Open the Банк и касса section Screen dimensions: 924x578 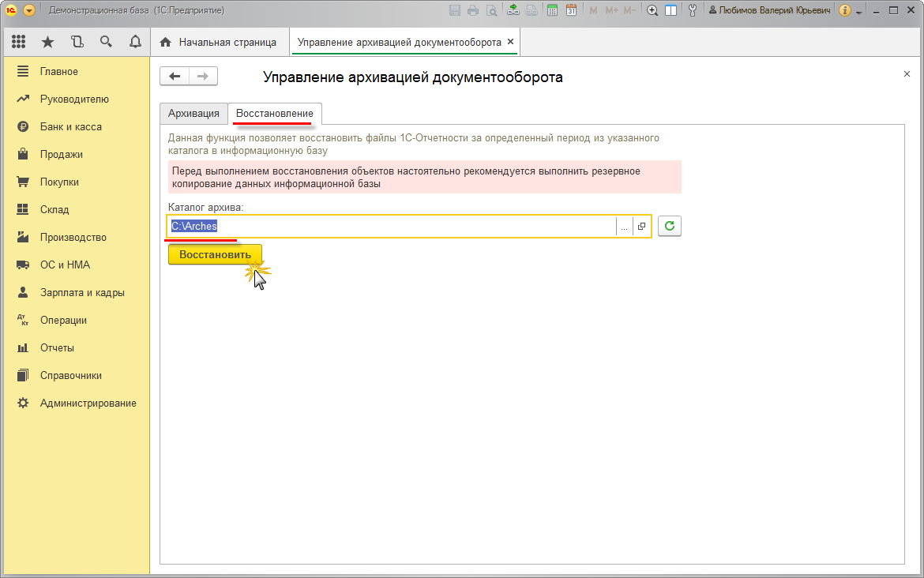tap(70, 126)
